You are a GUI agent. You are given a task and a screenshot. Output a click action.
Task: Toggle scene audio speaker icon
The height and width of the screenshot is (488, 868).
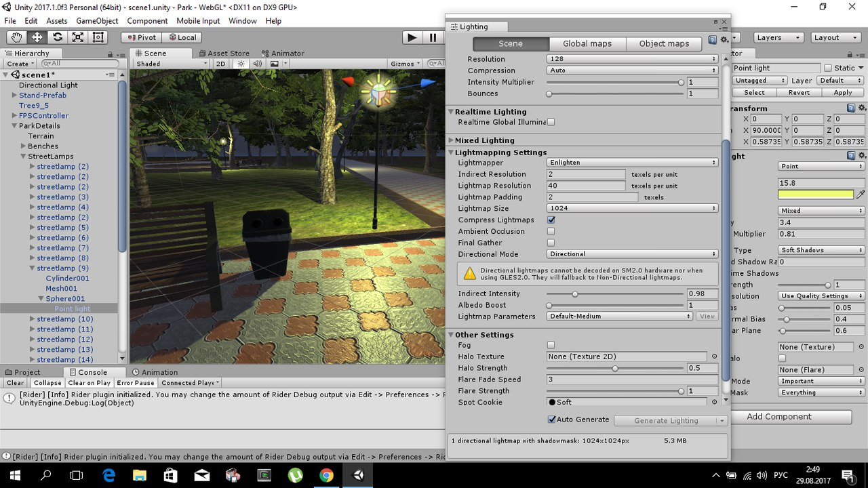pos(257,64)
